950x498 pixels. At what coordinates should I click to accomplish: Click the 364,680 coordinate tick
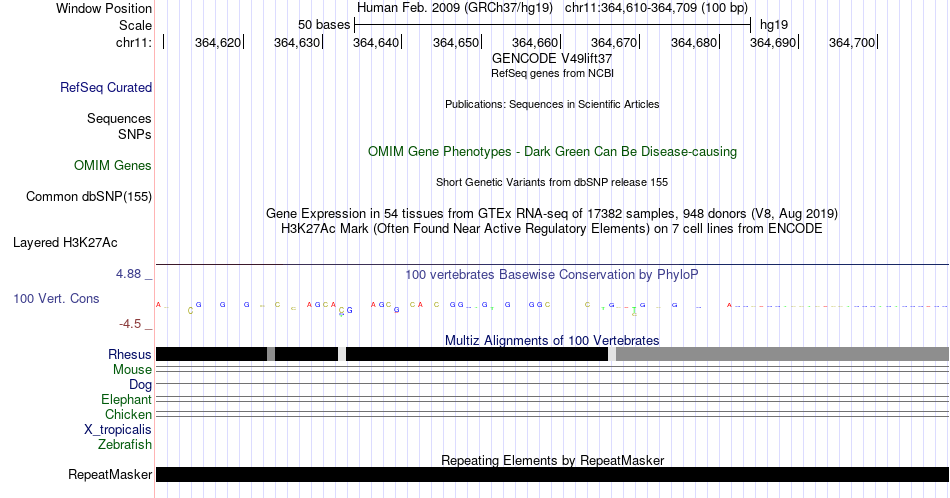694,42
